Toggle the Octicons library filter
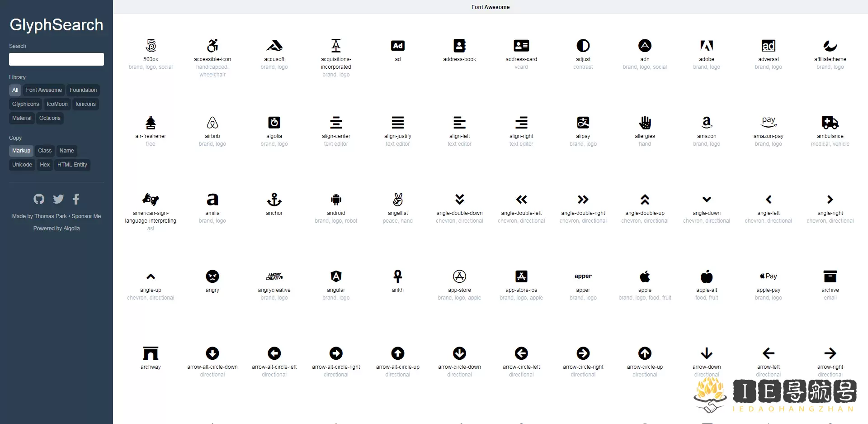This screenshot has width=868, height=424. 50,118
